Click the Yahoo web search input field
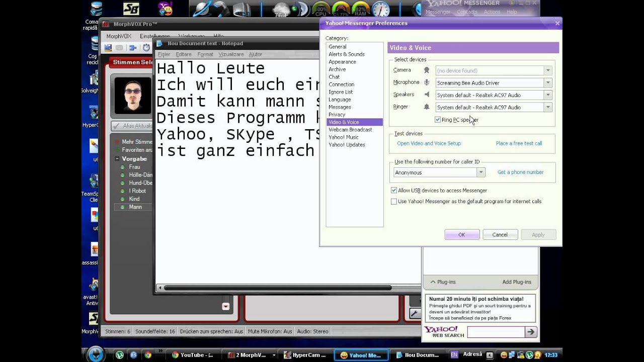This screenshot has width=644, height=362. (x=496, y=332)
